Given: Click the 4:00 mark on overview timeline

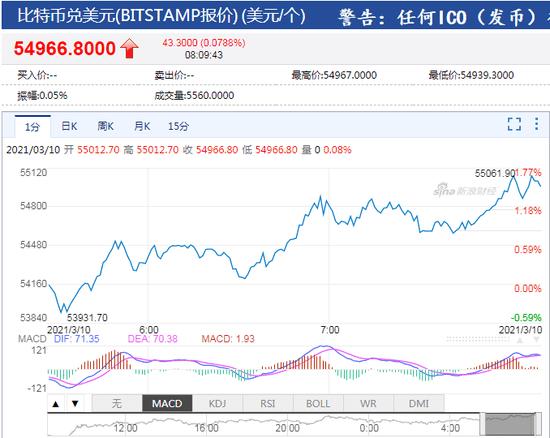Looking at the screenshot, I should click(450, 428).
